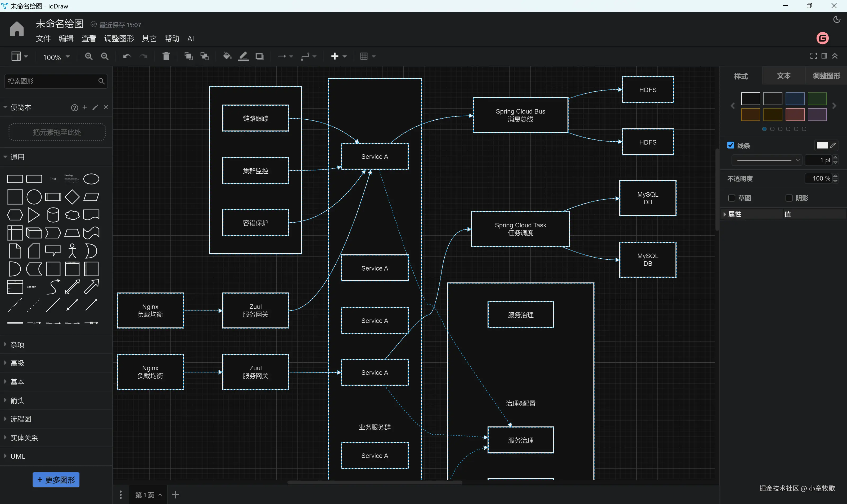Click the undo arrow icon
847x504 pixels.
pos(127,56)
